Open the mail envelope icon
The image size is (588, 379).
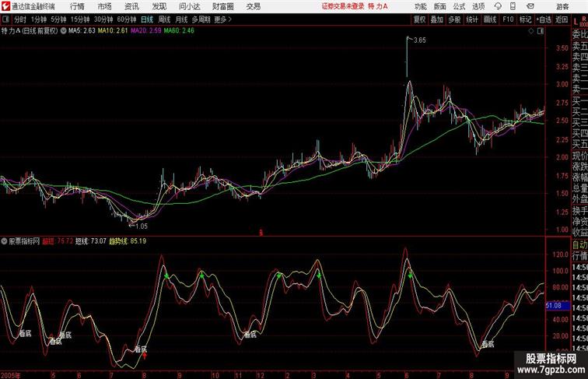coord(530,6)
